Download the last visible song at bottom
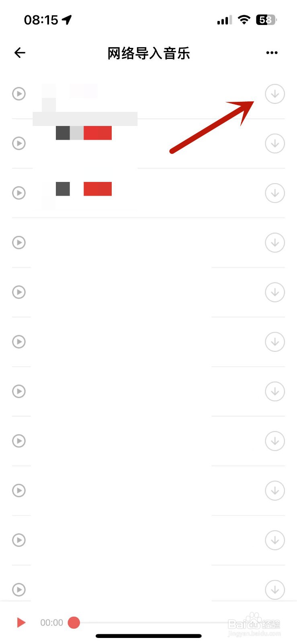The width and height of the screenshot is (297, 644). (275, 590)
